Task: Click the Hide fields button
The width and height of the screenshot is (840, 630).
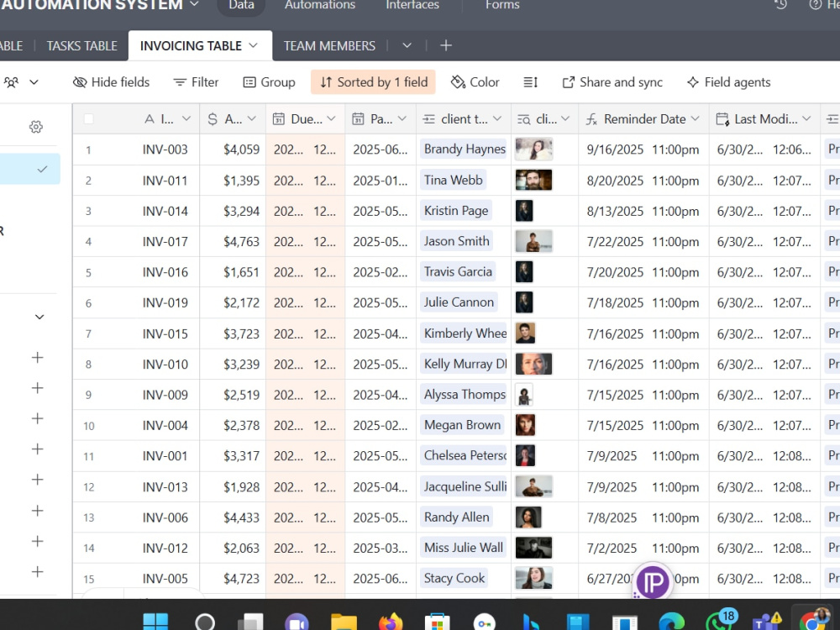Action: pos(111,82)
